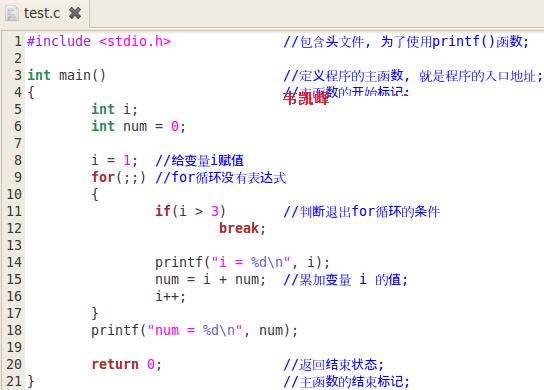Click the comment about printf() on line 1
The height and width of the screenshot is (390, 544).
coord(406,41)
